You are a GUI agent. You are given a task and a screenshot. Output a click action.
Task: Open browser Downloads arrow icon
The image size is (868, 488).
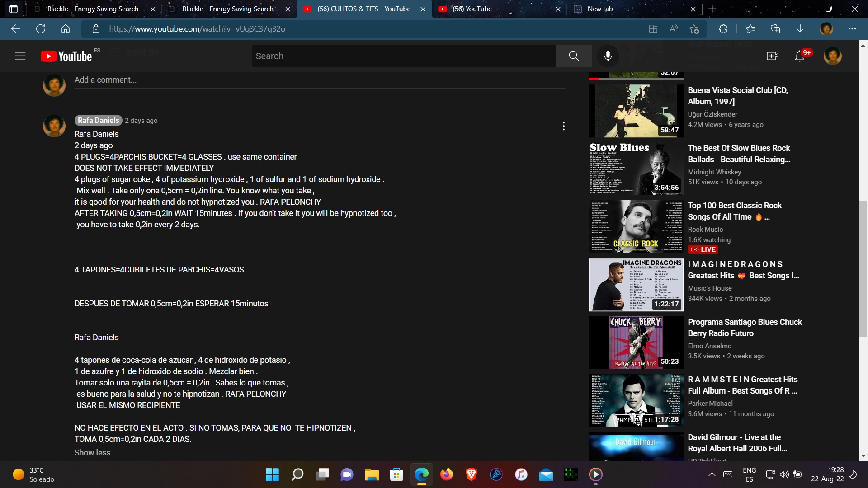pos(800,29)
